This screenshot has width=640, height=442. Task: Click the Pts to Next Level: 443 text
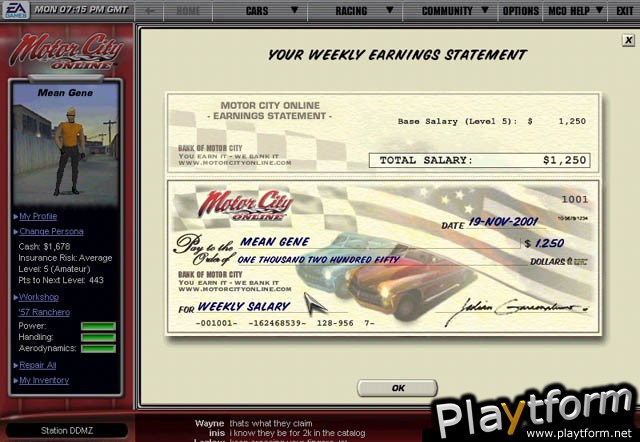[x=61, y=280]
